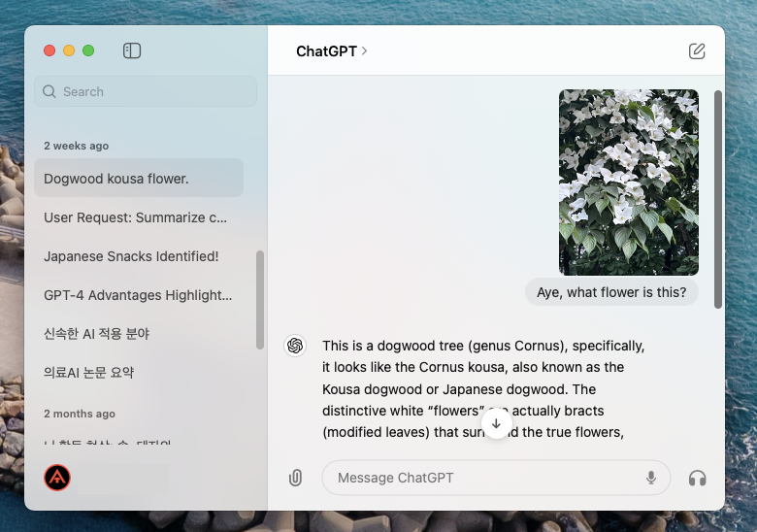Open the user profile avatar
757x532 pixels.
pyautogui.click(x=57, y=478)
